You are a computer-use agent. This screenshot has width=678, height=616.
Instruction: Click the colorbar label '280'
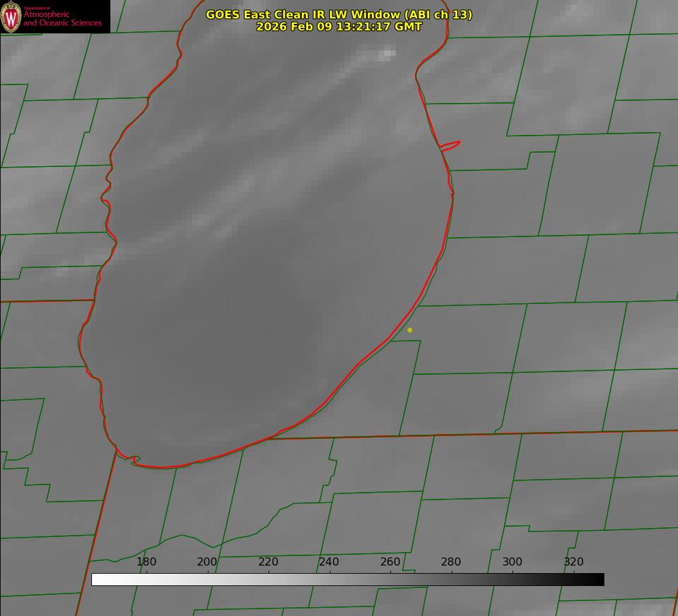pyautogui.click(x=451, y=561)
